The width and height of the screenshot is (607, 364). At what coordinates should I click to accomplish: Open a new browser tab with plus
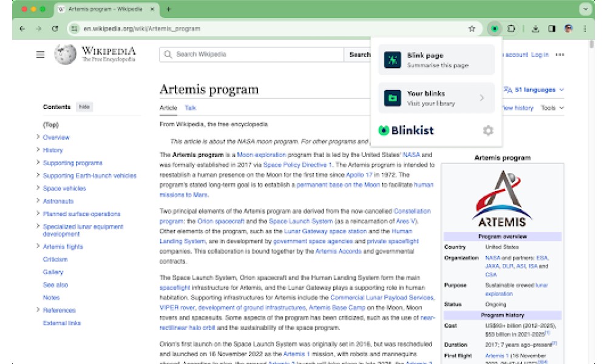[168, 9]
